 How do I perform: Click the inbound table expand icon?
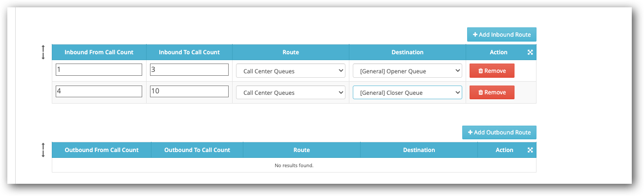coord(530,52)
